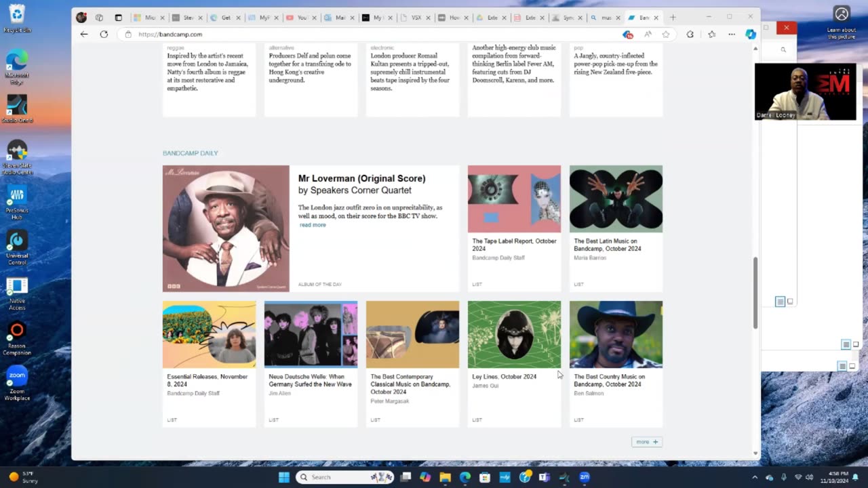Open the Copilot sidebar icon in Edge

click(751, 34)
